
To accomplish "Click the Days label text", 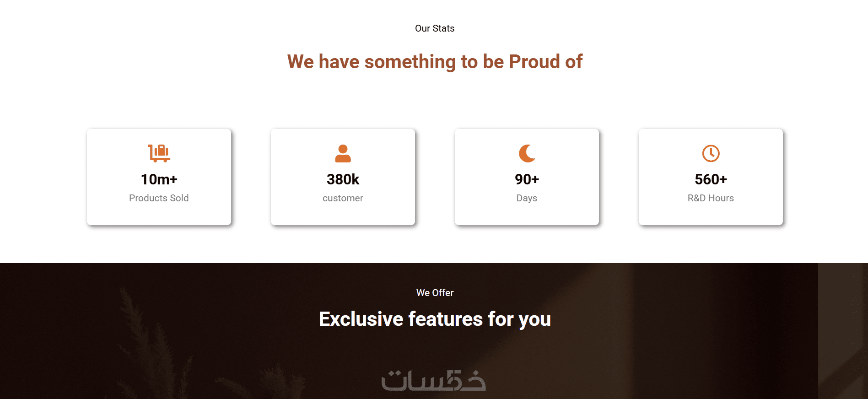I will pyautogui.click(x=527, y=198).
